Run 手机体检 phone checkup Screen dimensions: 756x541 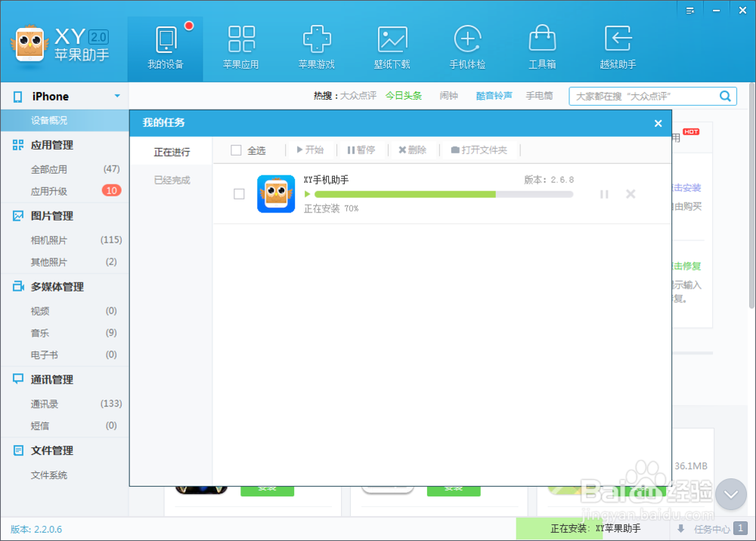tap(467, 47)
